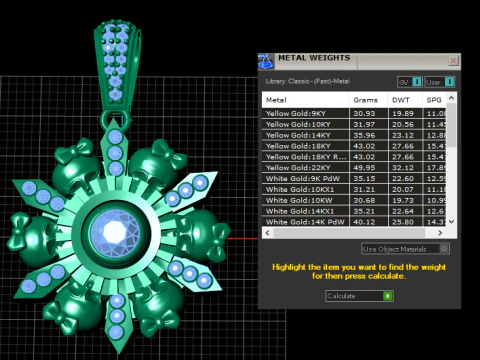This screenshot has width=480, height=360.
Task: Select the White Gold:14KX1 row
Action: click(354, 211)
